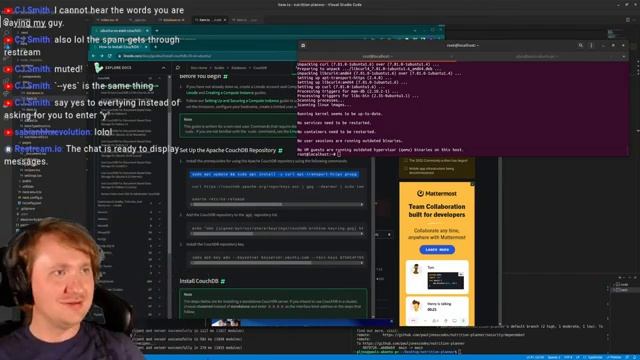Viewport: 640px width, 360px height.
Task: Click the browser's forward arrow
Action: point(102,56)
